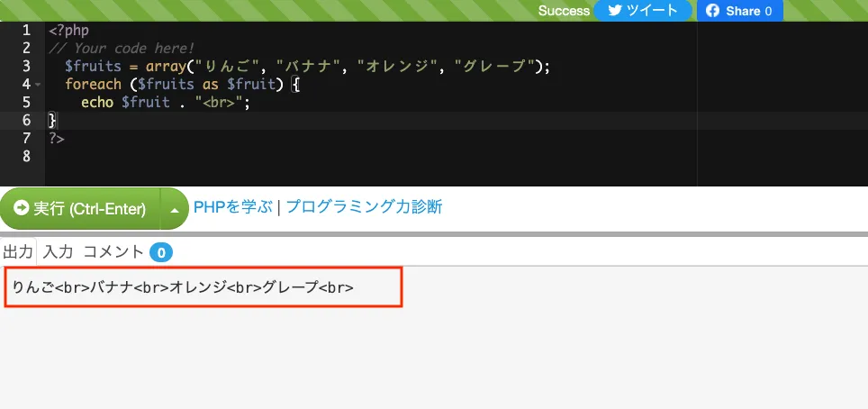Click the $fruits variable on line 3
Viewport: 868px width, 409px height.
(x=93, y=67)
